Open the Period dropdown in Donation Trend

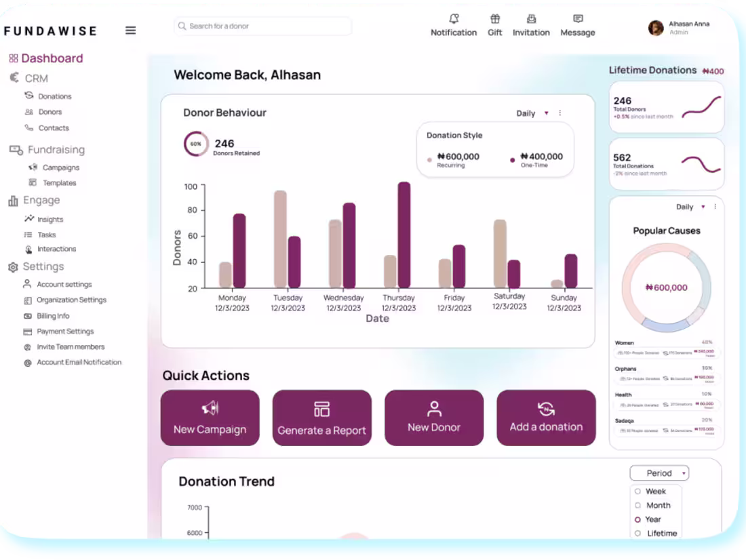(659, 473)
